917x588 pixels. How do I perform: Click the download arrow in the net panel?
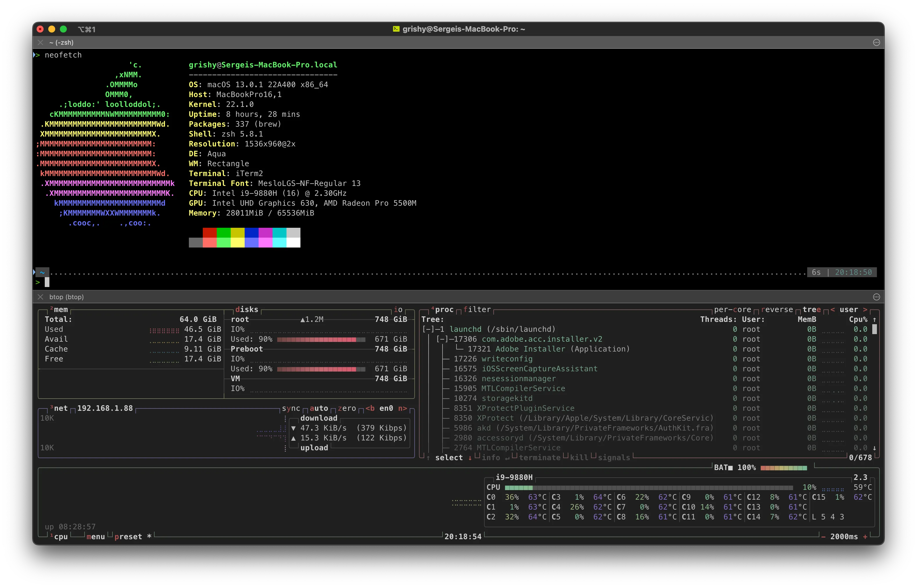pos(293,428)
